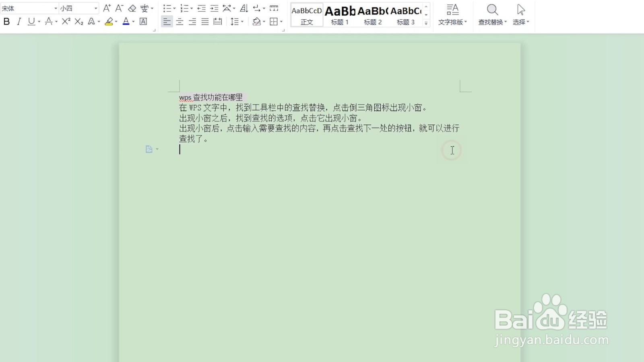Toggle superscript formatting
Viewport: 644px width, 362px height.
click(66, 21)
